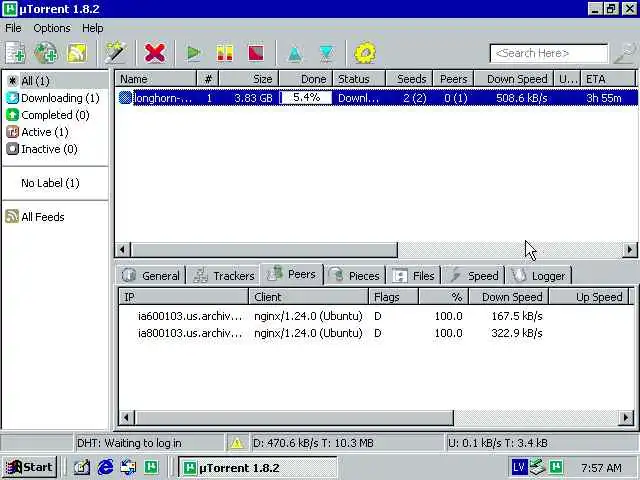Screen dimensions: 640x480
Task: Remove torrent with the red X icon
Action: coord(155,53)
